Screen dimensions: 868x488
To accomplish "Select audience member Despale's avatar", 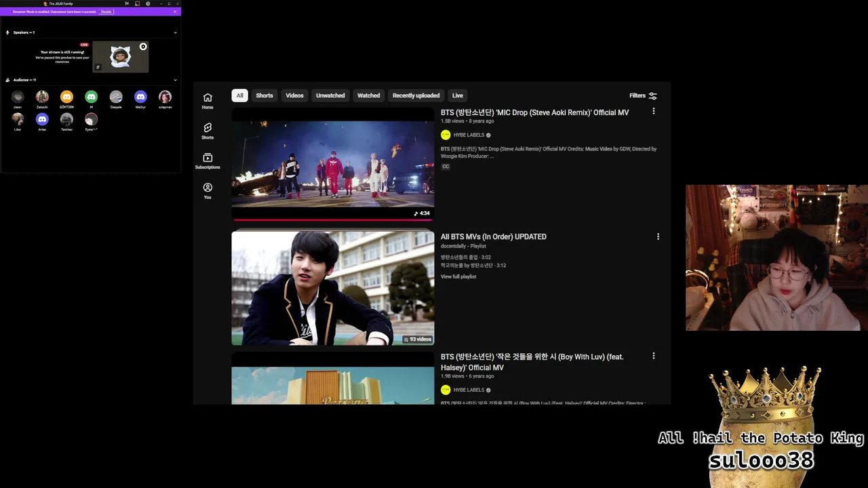I will pos(116,97).
